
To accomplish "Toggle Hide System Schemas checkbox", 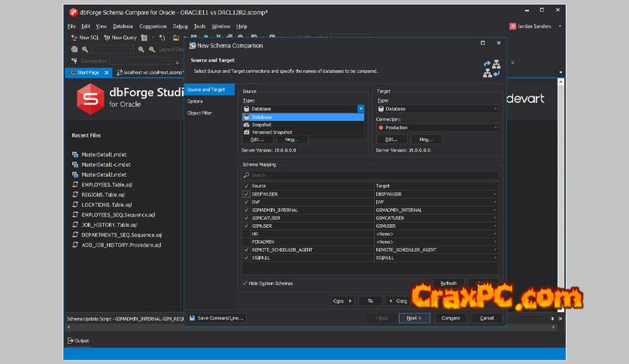I will click(245, 283).
